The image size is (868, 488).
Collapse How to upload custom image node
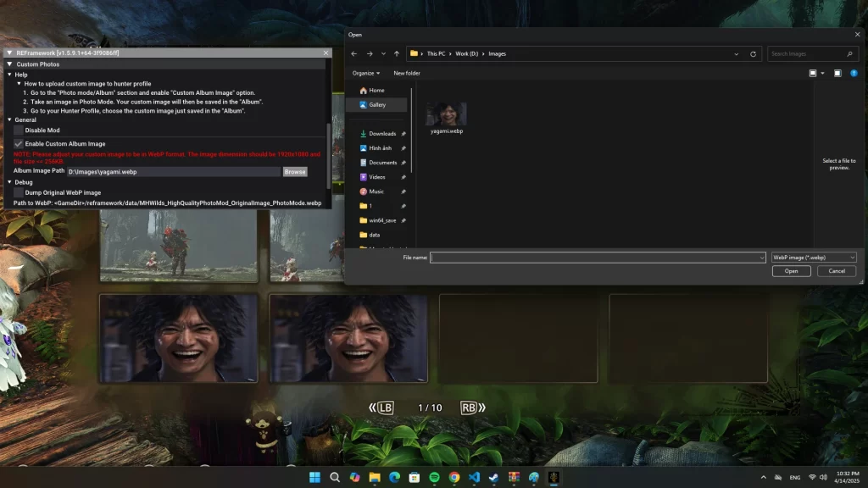[x=19, y=84]
